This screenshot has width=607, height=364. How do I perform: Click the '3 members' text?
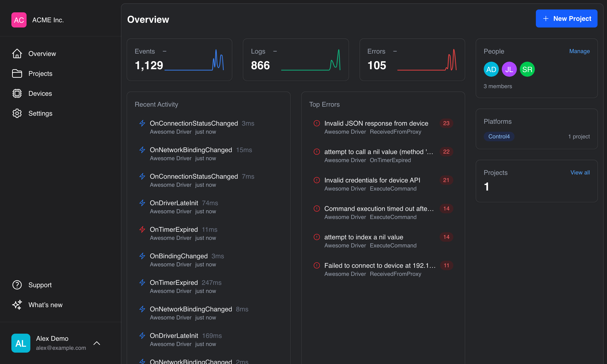tap(497, 86)
